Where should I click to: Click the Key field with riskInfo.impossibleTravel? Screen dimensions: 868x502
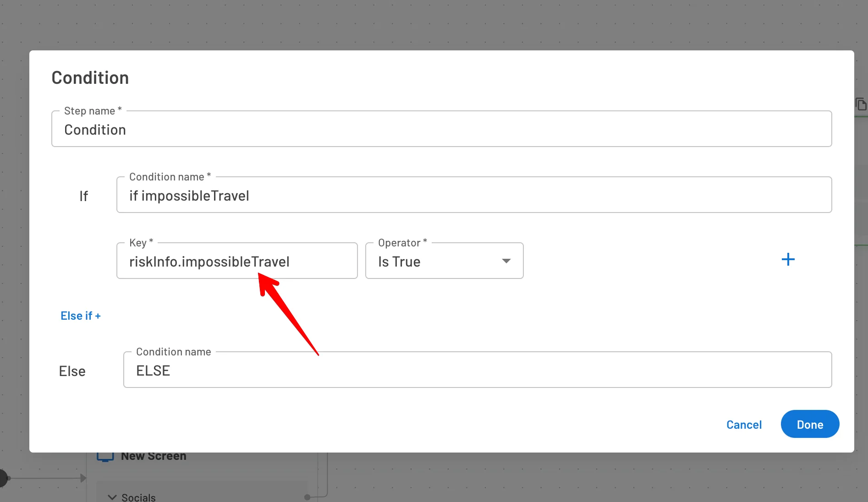click(237, 261)
